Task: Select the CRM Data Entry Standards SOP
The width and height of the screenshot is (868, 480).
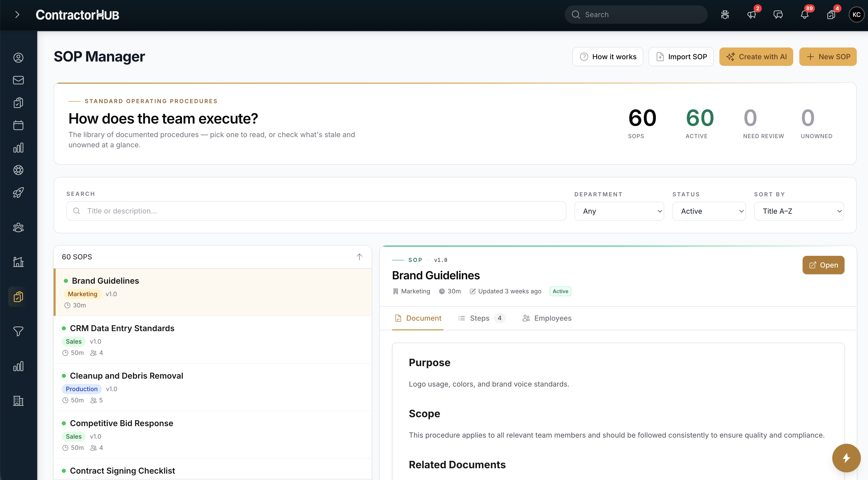Action: click(x=213, y=340)
